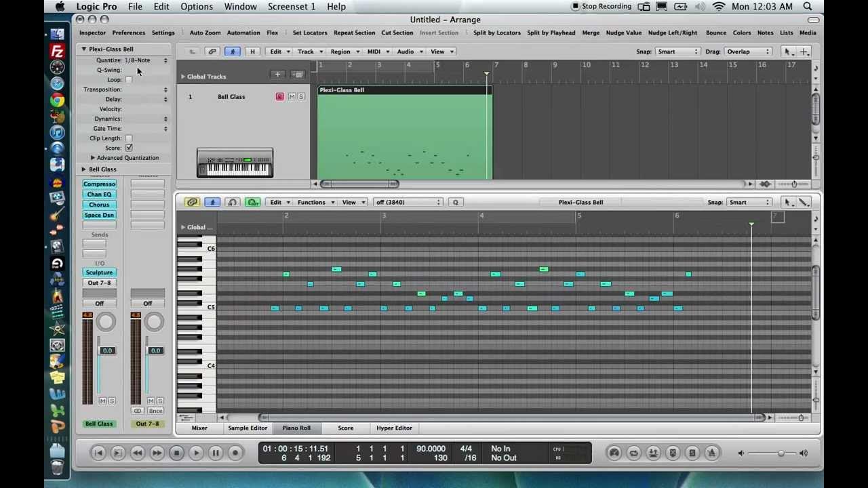Pause playback with the Pause button

[x=216, y=453]
